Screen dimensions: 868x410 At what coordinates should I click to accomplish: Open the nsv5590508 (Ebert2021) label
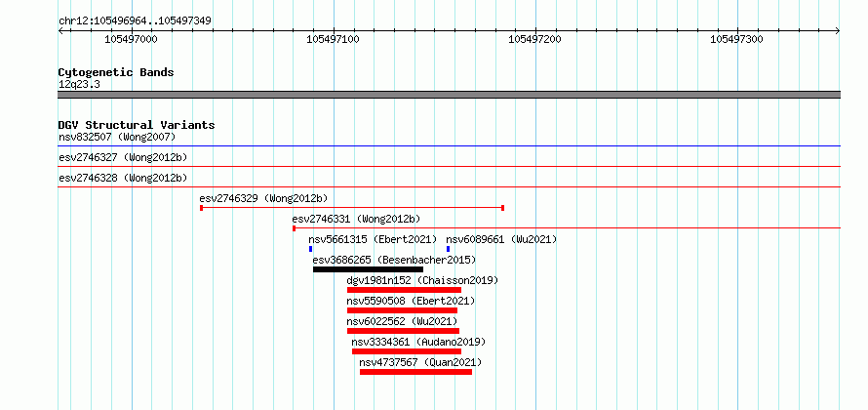[x=411, y=301]
